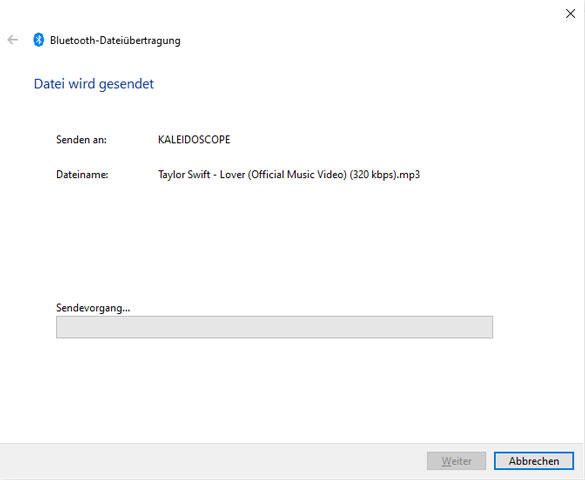Click the Senden an: label

[x=81, y=139]
